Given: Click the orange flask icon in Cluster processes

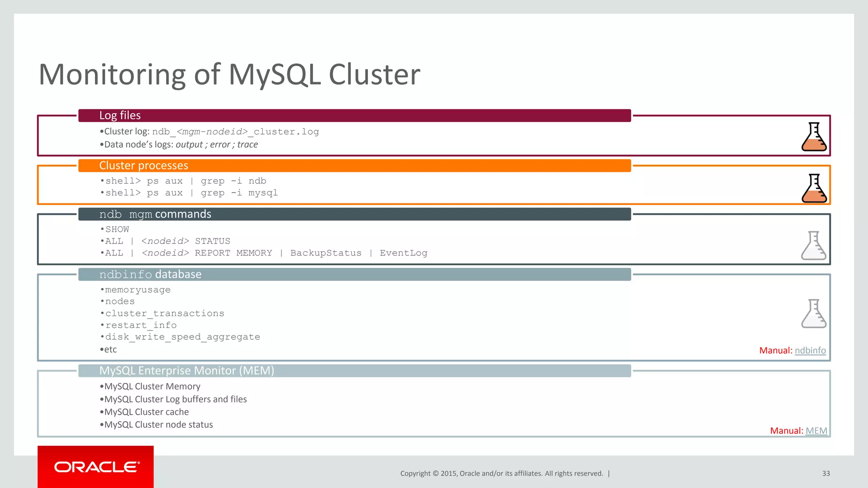Looking at the screenshot, I should tap(814, 188).
